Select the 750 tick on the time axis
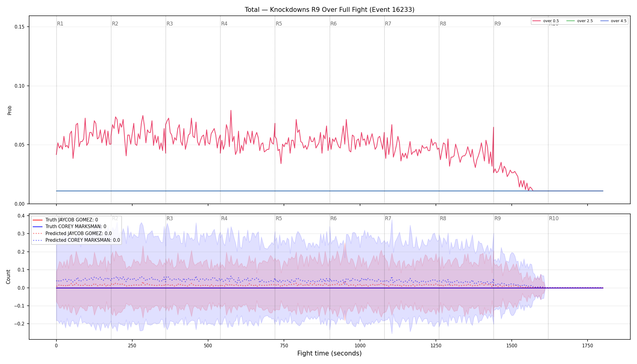Image resolution: width=637 pixels, height=364 pixels. [284, 345]
